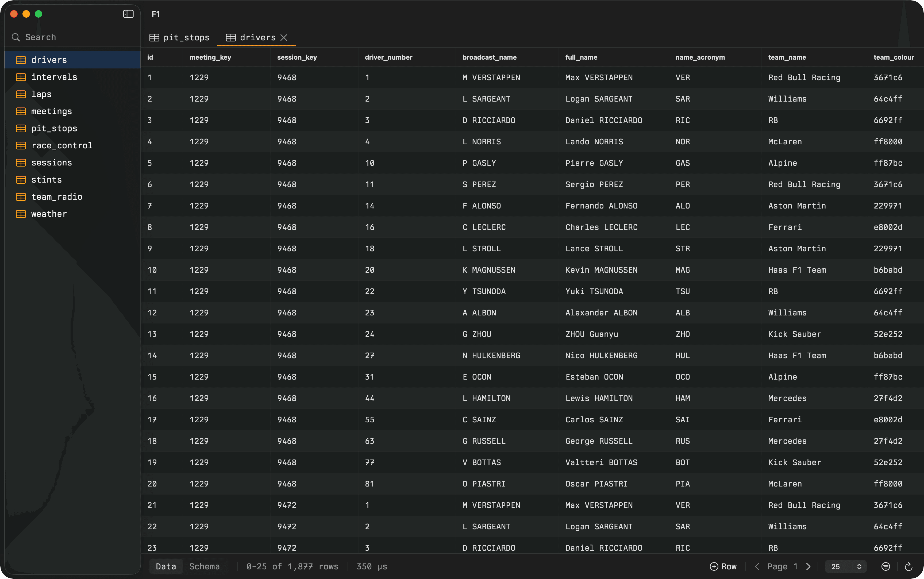Add a new row with the Row button
924x579 pixels.
click(723, 566)
